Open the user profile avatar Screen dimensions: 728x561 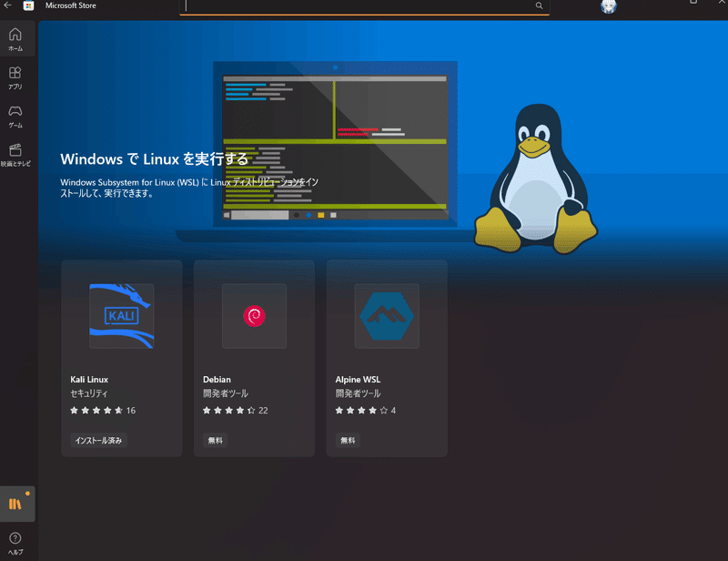point(608,6)
